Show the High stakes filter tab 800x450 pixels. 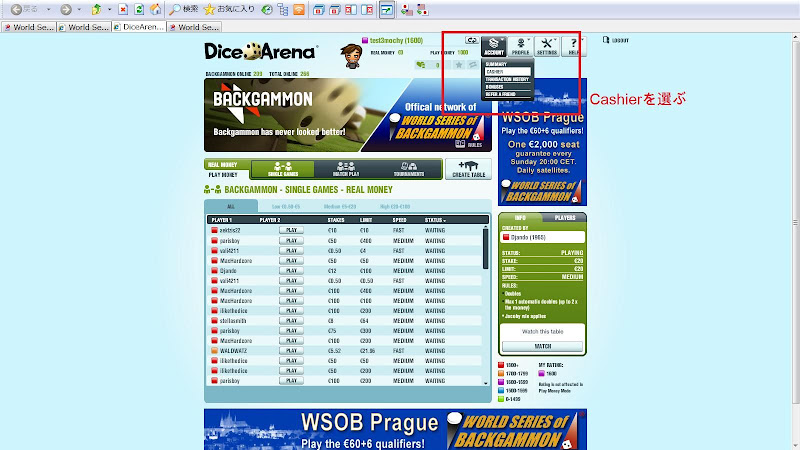[x=395, y=207]
